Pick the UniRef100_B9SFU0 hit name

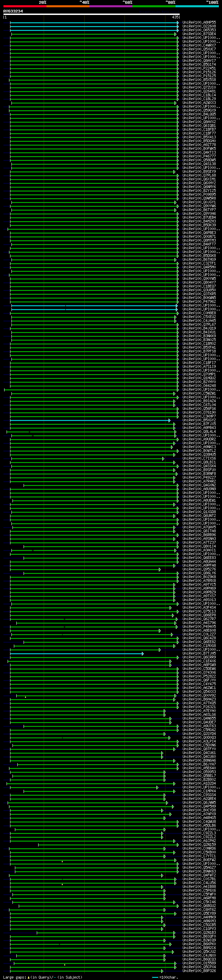pyautogui.click(x=199, y=470)
